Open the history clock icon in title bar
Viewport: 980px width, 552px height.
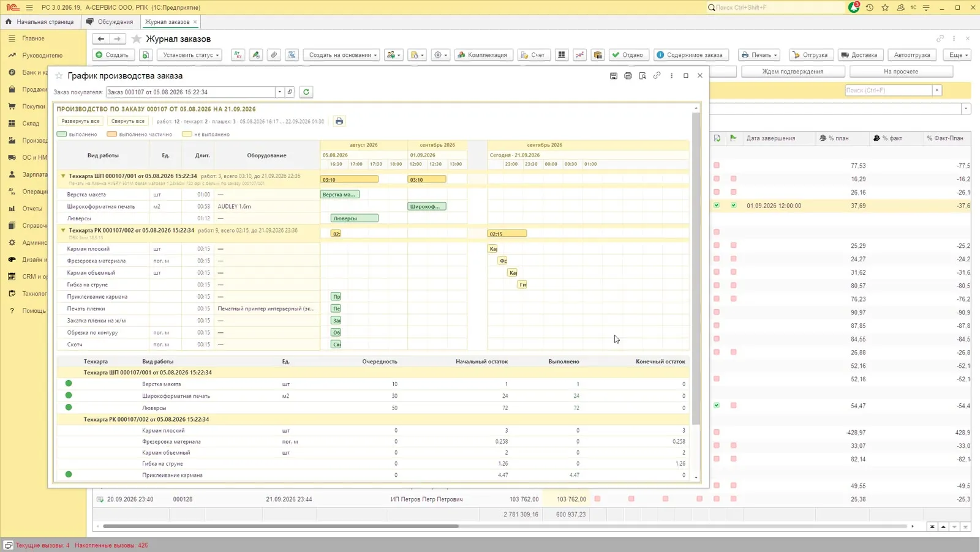pyautogui.click(x=869, y=7)
